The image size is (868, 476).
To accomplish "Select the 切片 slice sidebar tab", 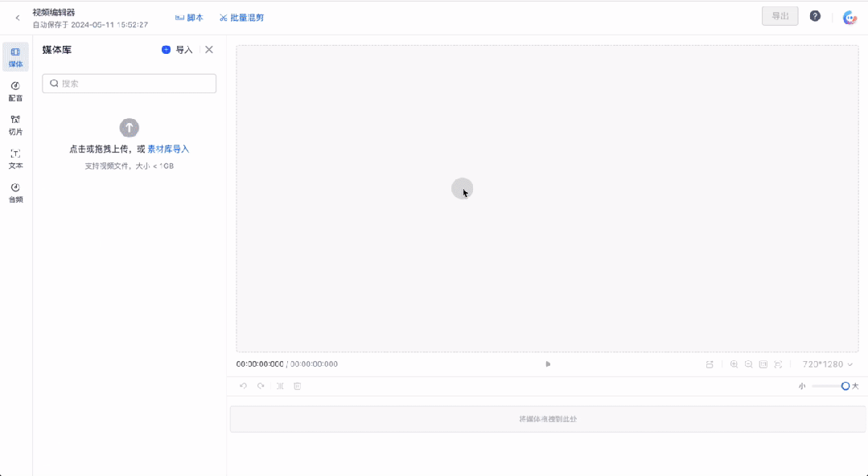I will point(15,125).
